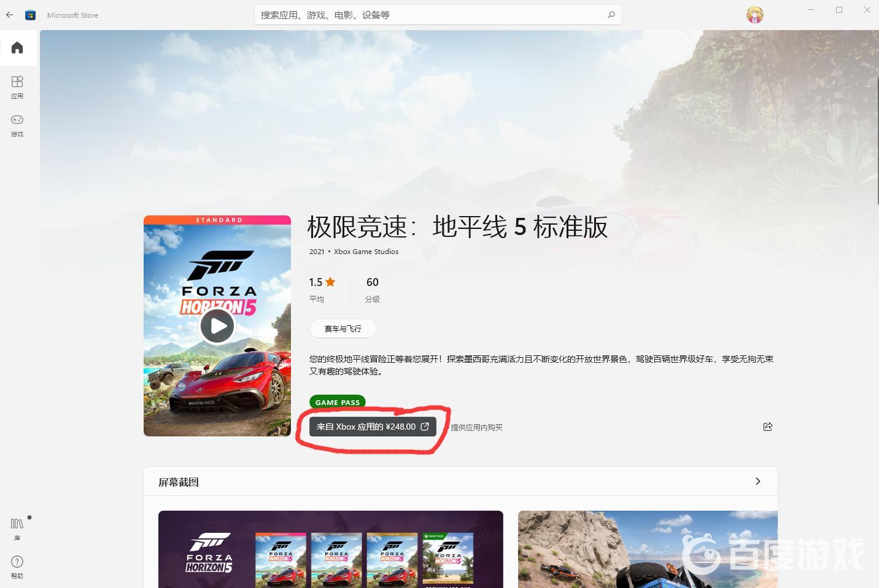Open the 应用 (Apps) section

click(x=17, y=87)
